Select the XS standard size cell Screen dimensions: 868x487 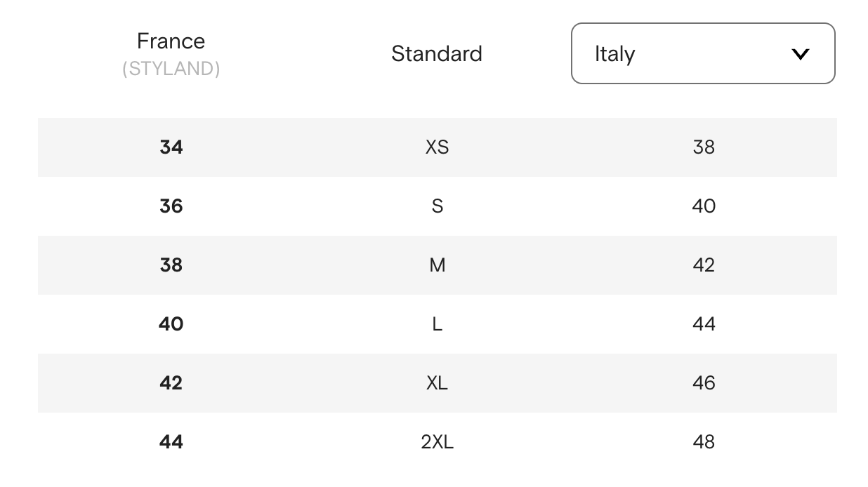pyautogui.click(x=437, y=147)
